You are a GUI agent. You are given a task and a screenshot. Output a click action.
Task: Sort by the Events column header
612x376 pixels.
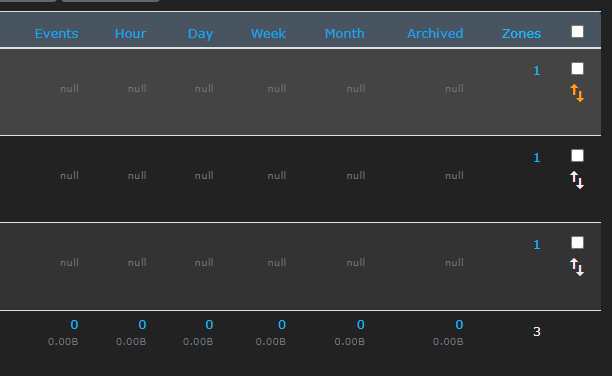pyautogui.click(x=57, y=34)
